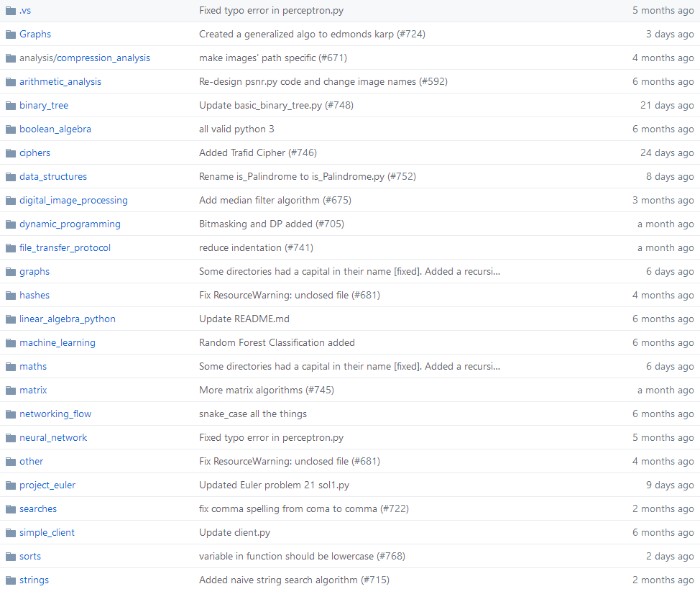Open the file_transfer_protocol directory
The height and width of the screenshot is (589, 700).
(x=65, y=247)
